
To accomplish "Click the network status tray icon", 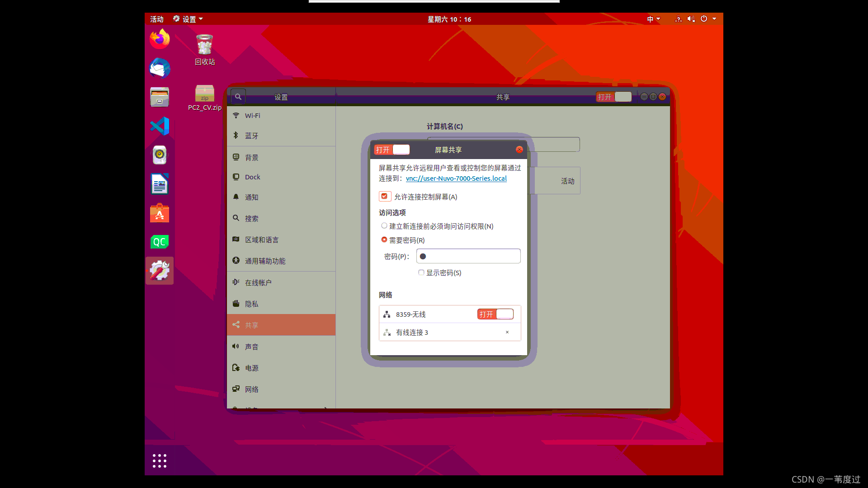I will tap(678, 19).
